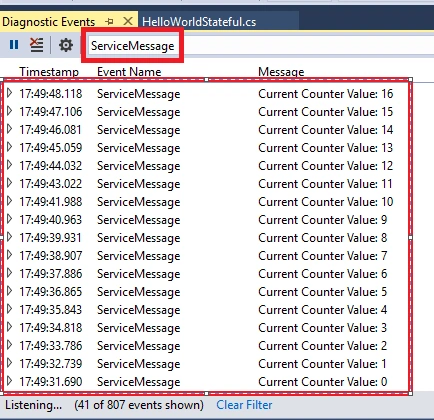Expand event at 17:49:31.690
The width and height of the screenshot is (434, 420).
point(10,381)
